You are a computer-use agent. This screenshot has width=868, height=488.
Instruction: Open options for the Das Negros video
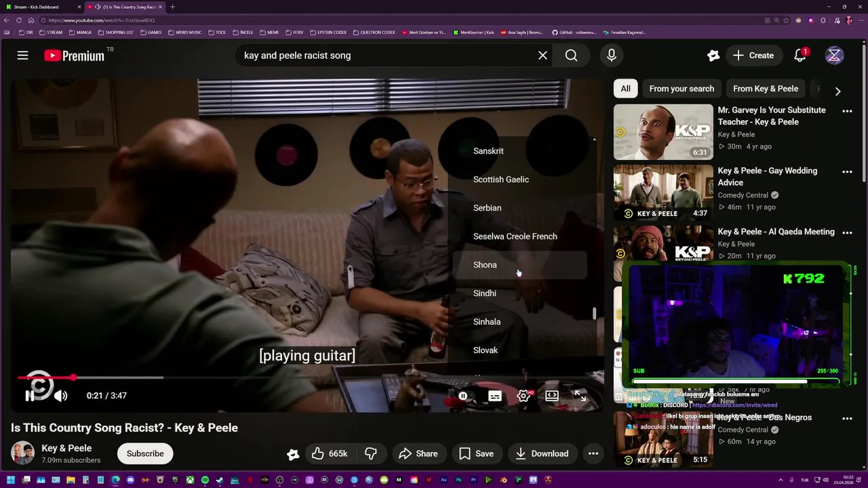click(x=847, y=419)
